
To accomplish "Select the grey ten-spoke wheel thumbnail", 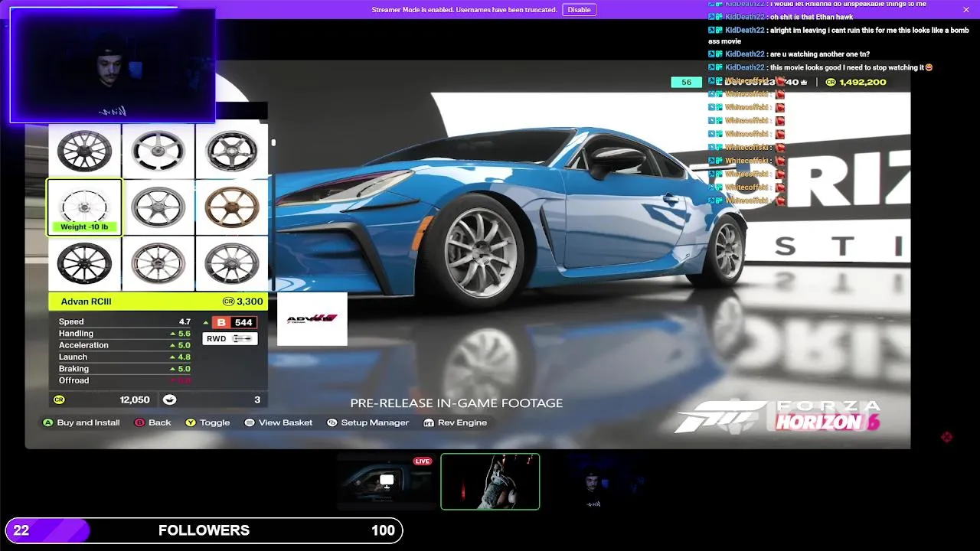I will pos(231,263).
